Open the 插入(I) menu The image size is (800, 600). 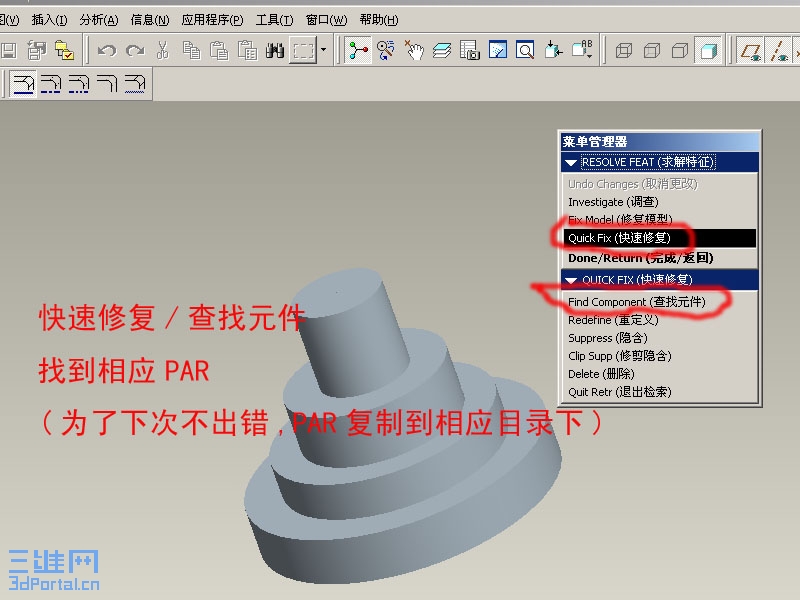(x=49, y=20)
